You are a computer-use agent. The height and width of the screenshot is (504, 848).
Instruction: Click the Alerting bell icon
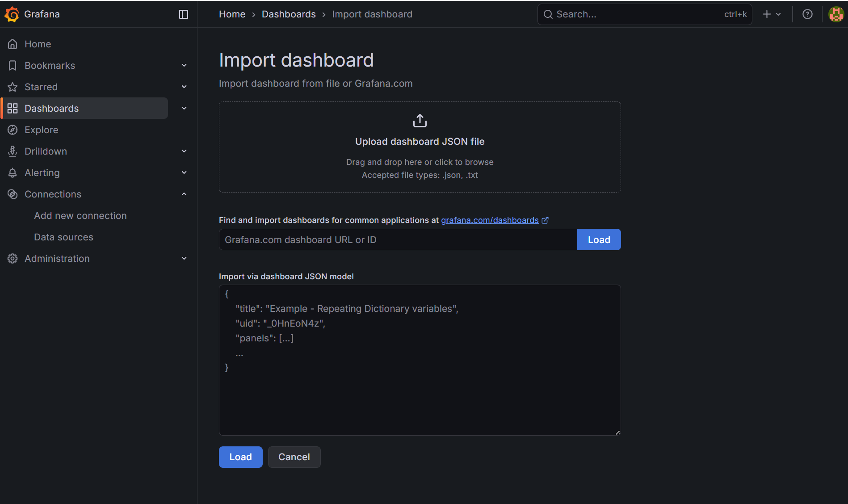click(13, 173)
